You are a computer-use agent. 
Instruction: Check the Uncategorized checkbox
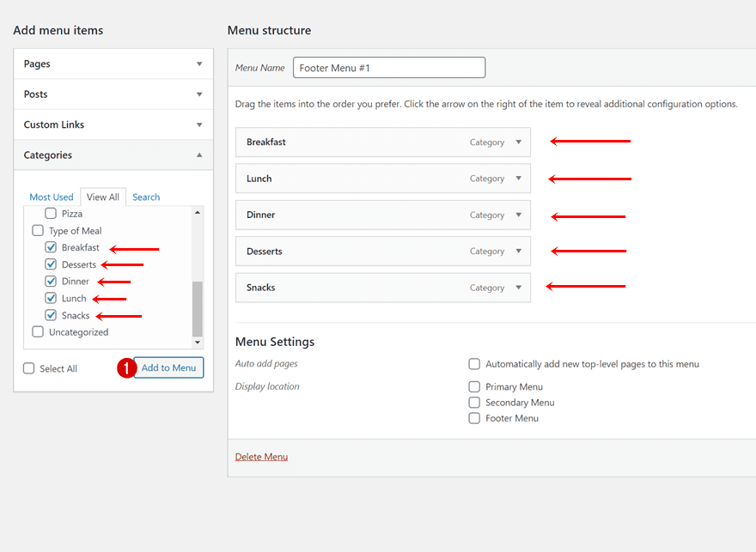click(38, 331)
